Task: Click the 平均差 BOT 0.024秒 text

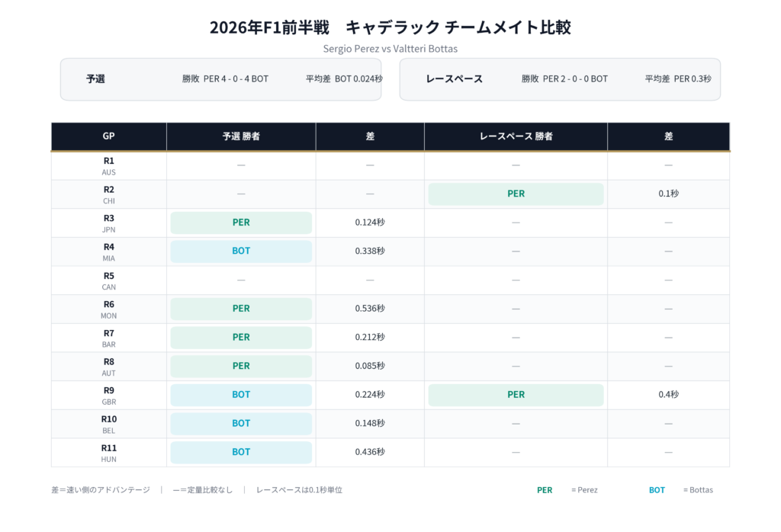Action: click(x=344, y=79)
